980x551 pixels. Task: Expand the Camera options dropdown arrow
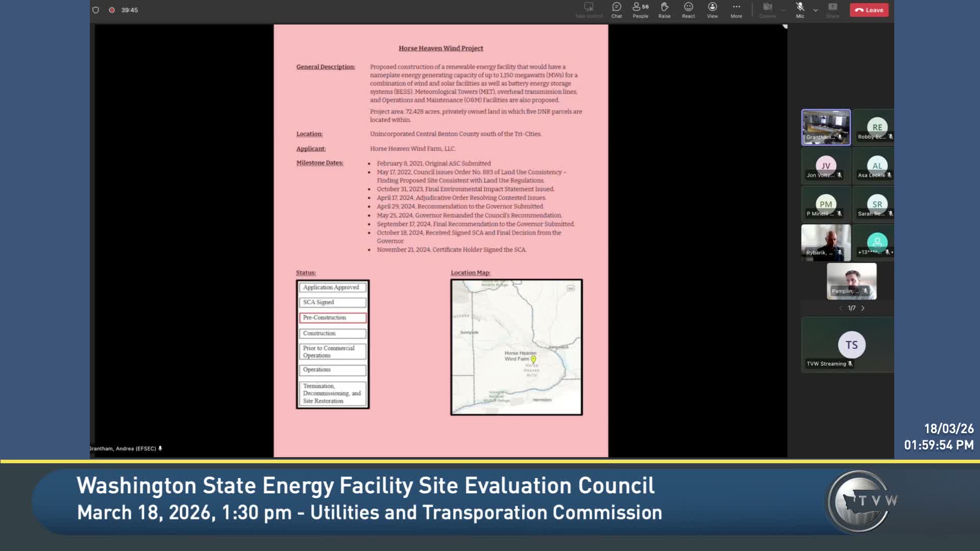click(x=783, y=10)
